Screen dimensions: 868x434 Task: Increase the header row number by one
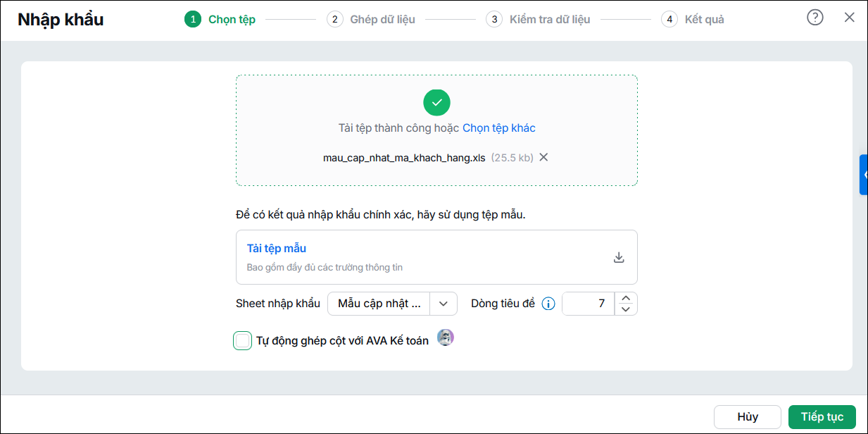[x=626, y=298]
